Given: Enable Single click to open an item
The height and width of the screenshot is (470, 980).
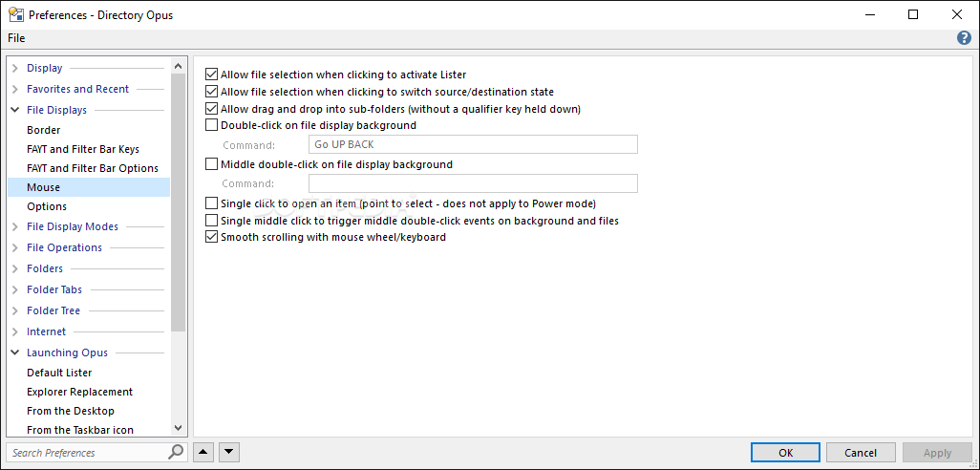Looking at the screenshot, I should 211,203.
